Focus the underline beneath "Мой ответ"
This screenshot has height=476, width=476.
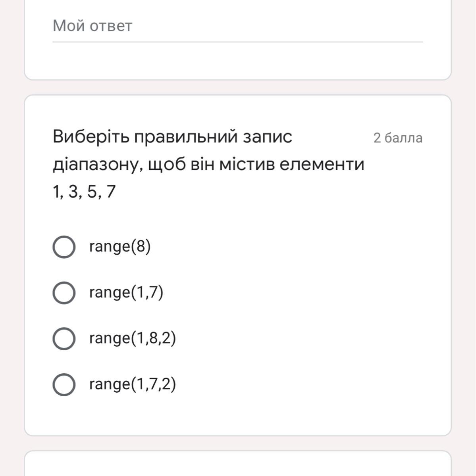237,41
